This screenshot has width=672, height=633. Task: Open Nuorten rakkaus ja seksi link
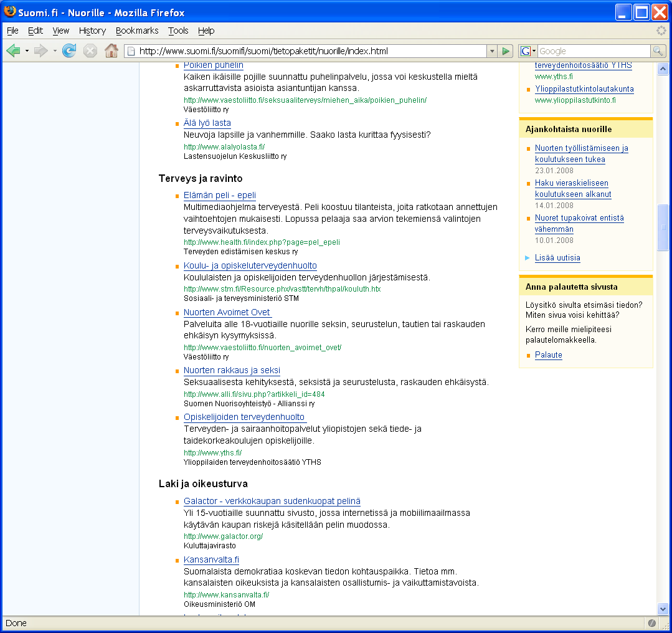pos(232,370)
